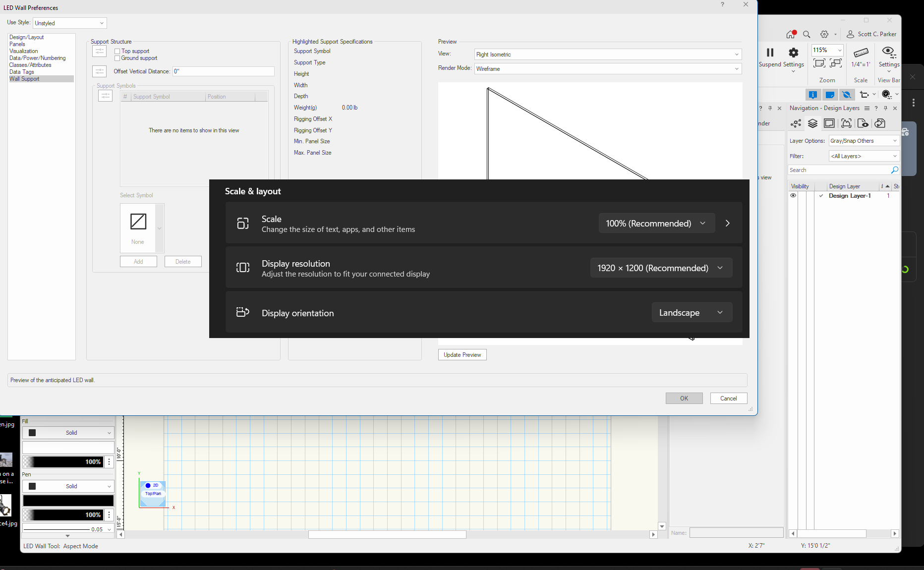Expand the Use Style Unstyled dropdown
Image resolution: width=924 pixels, height=570 pixels.
coord(69,23)
